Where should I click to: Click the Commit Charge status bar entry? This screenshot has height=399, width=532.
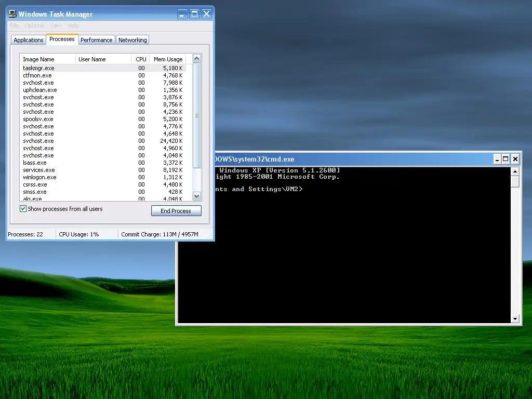[159, 234]
